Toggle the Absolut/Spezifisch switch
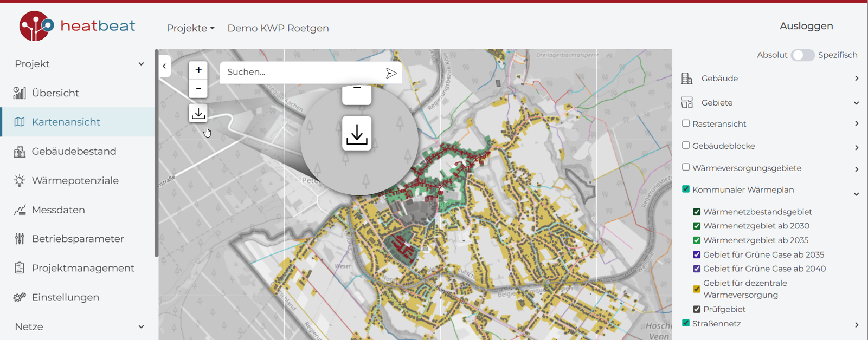Image resolution: width=868 pixels, height=340 pixels. [x=802, y=55]
